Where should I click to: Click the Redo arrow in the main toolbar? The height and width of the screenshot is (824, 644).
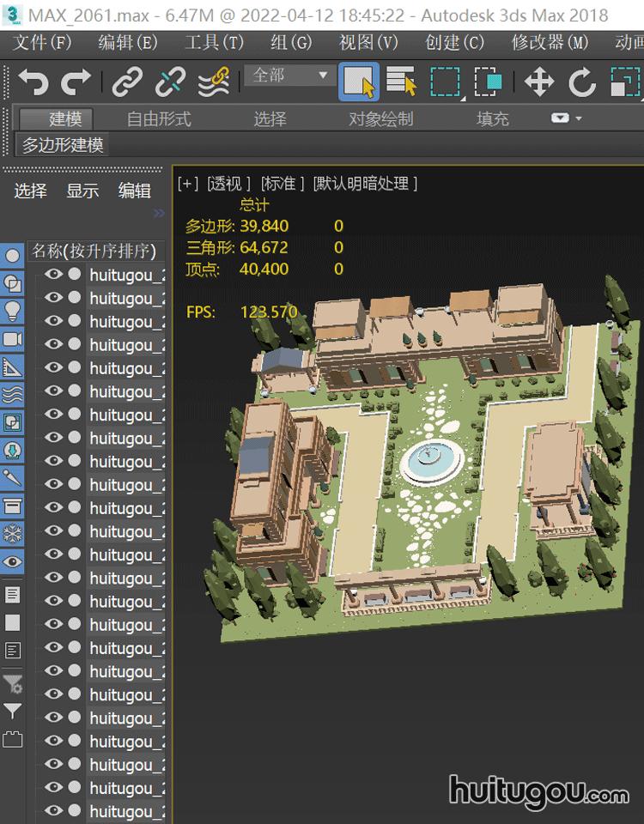(x=76, y=82)
